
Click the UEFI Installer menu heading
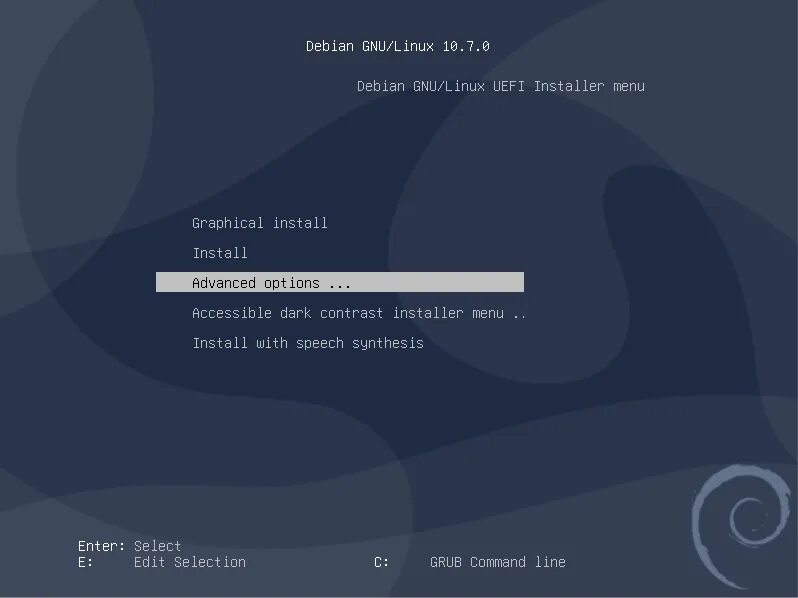501,86
